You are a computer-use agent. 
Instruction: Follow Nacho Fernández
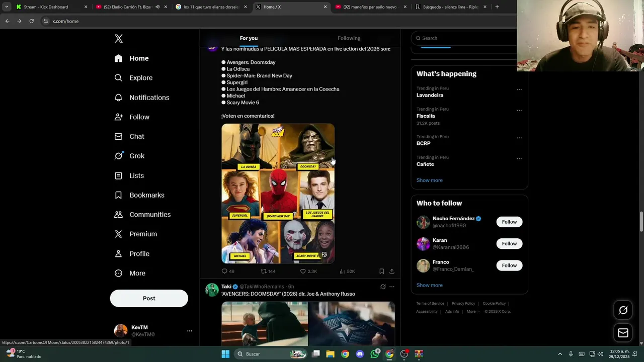pos(509,222)
